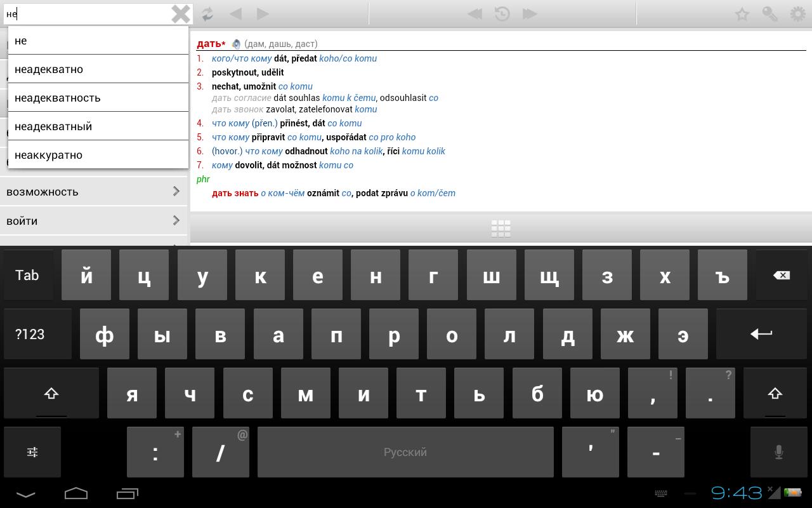
Task: Tap the example "дать звонок"
Action: pyautogui.click(x=237, y=109)
